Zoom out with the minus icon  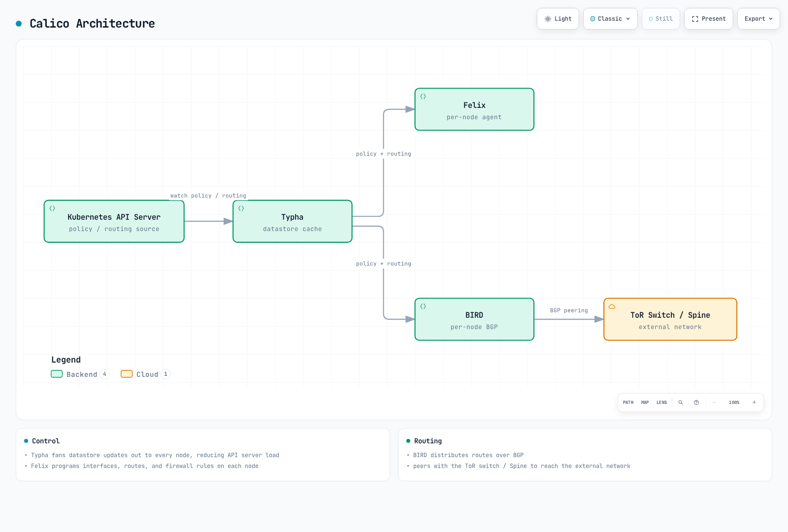tap(714, 402)
